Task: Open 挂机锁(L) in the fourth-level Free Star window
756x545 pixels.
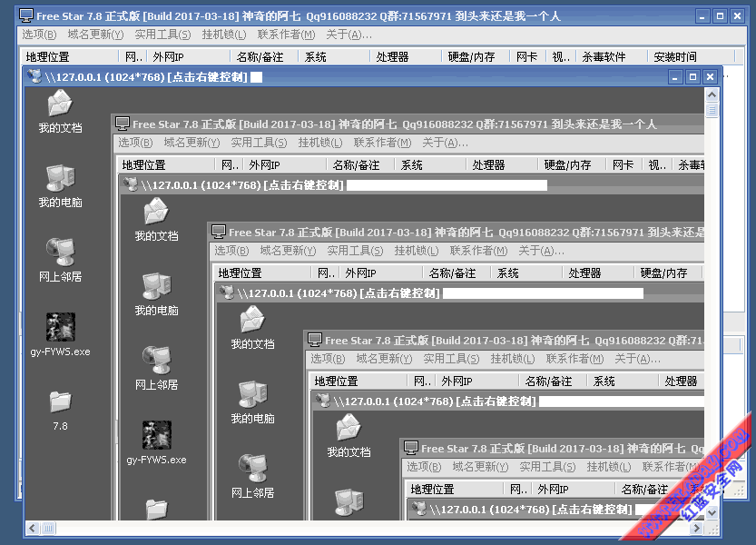Action: tap(513, 359)
